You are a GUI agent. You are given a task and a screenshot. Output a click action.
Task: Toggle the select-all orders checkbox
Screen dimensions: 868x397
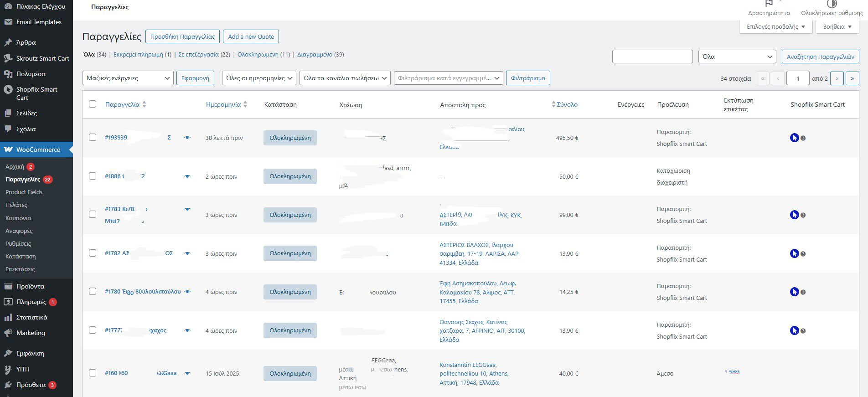tap(93, 104)
